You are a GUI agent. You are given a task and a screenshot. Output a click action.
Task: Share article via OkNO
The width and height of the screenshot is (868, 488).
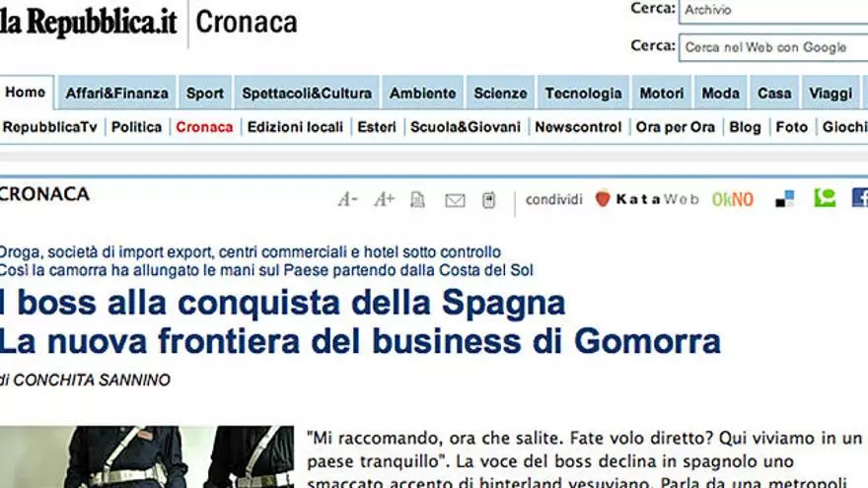732,199
